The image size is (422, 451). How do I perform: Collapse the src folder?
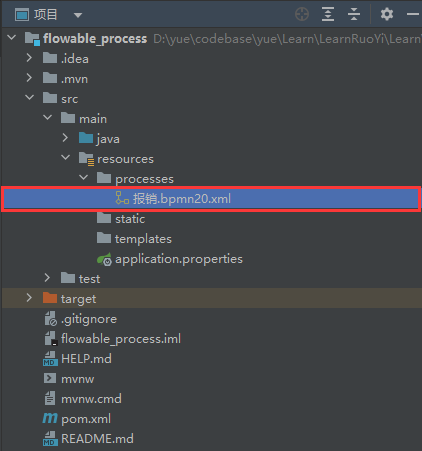click(x=29, y=97)
